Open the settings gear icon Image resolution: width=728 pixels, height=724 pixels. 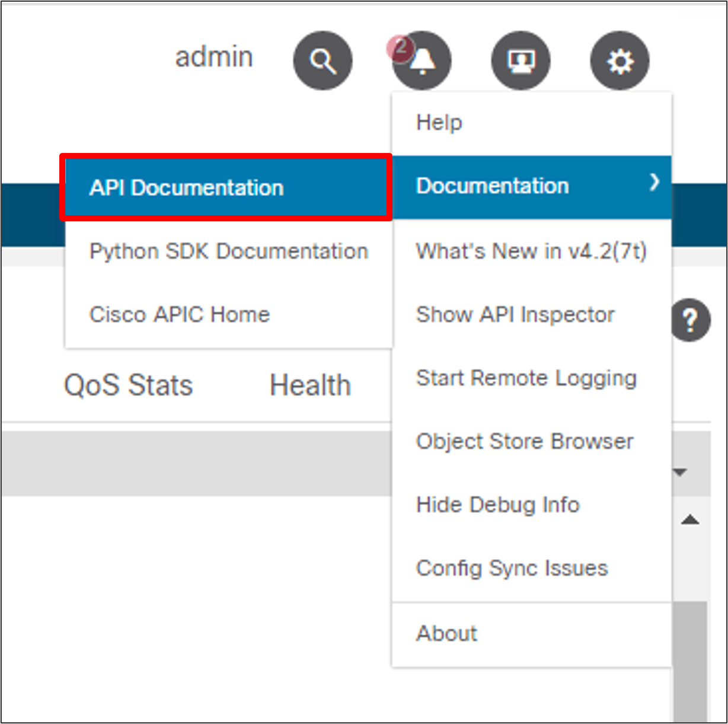(620, 60)
